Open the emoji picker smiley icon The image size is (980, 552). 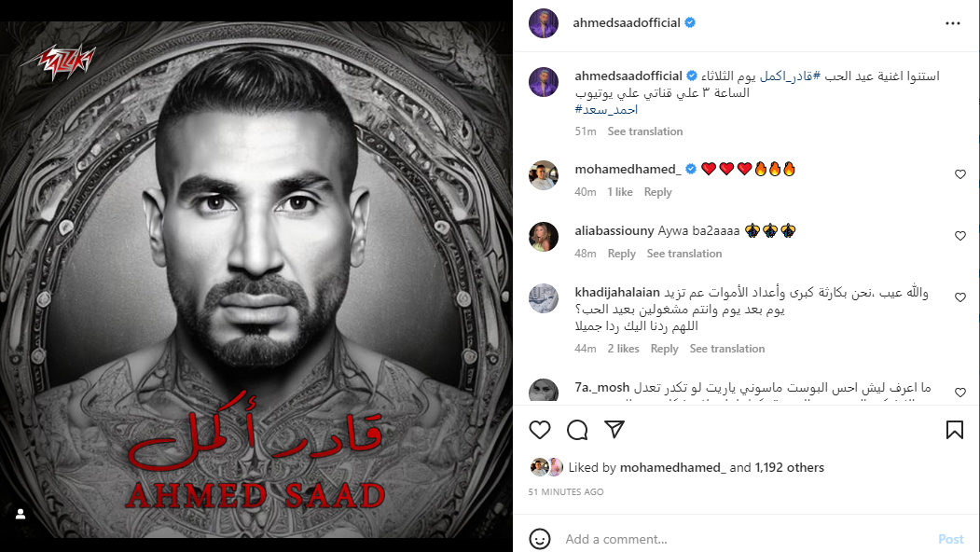tap(540, 538)
